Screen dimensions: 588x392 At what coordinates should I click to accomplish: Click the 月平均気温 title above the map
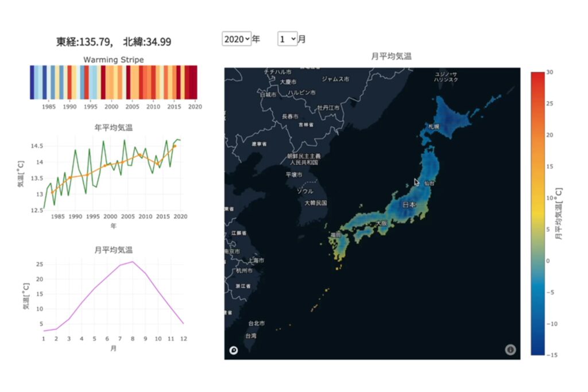(391, 56)
